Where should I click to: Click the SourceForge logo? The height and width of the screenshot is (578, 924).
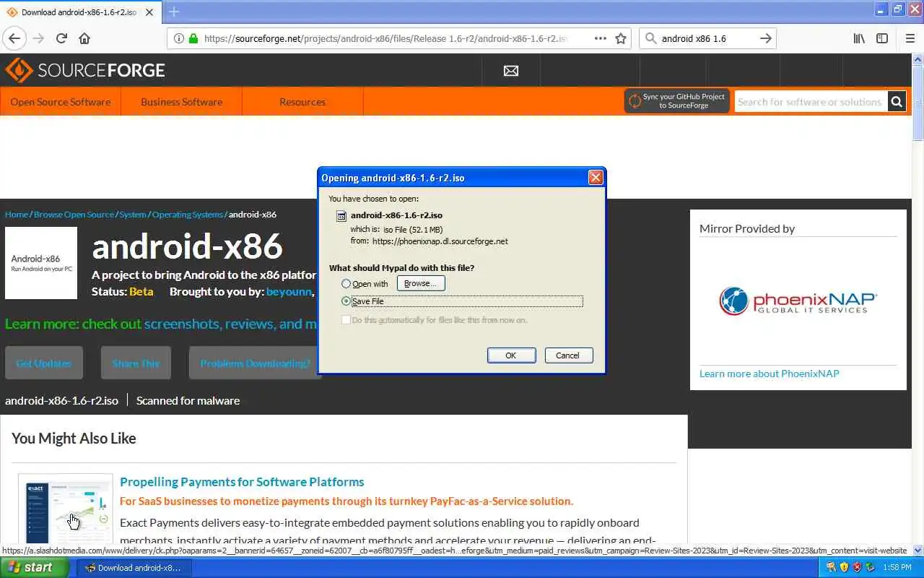[85, 70]
